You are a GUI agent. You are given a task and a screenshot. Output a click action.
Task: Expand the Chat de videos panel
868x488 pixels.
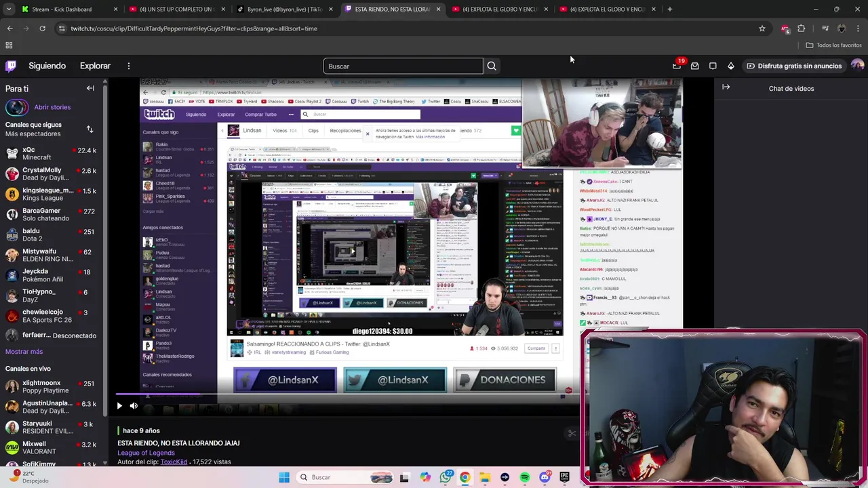[x=726, y=87]
